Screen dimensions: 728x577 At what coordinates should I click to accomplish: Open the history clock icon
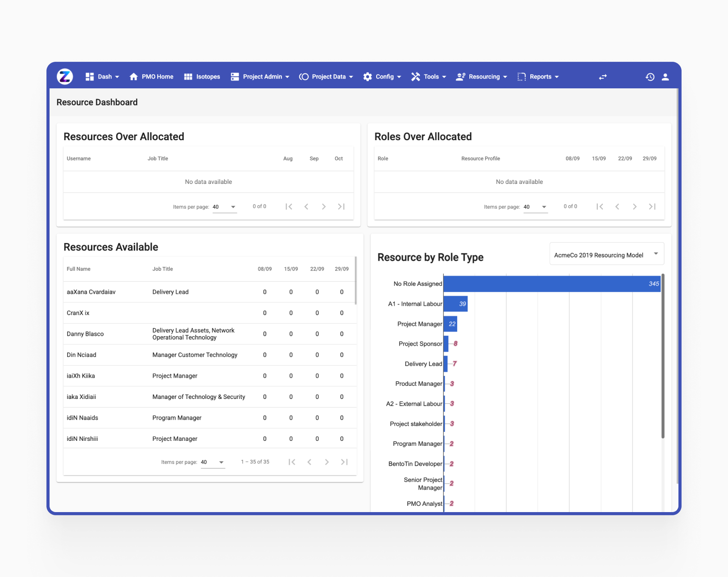[650, 77]
